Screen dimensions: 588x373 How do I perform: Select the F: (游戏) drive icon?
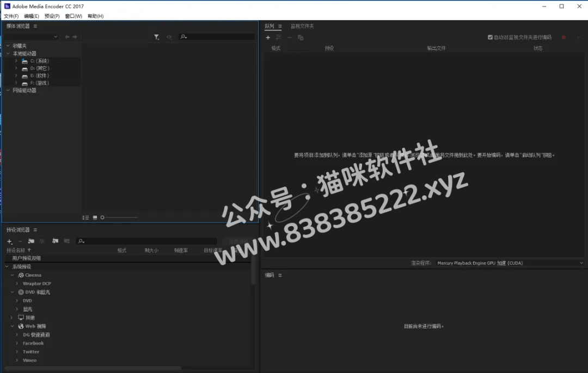24,84
